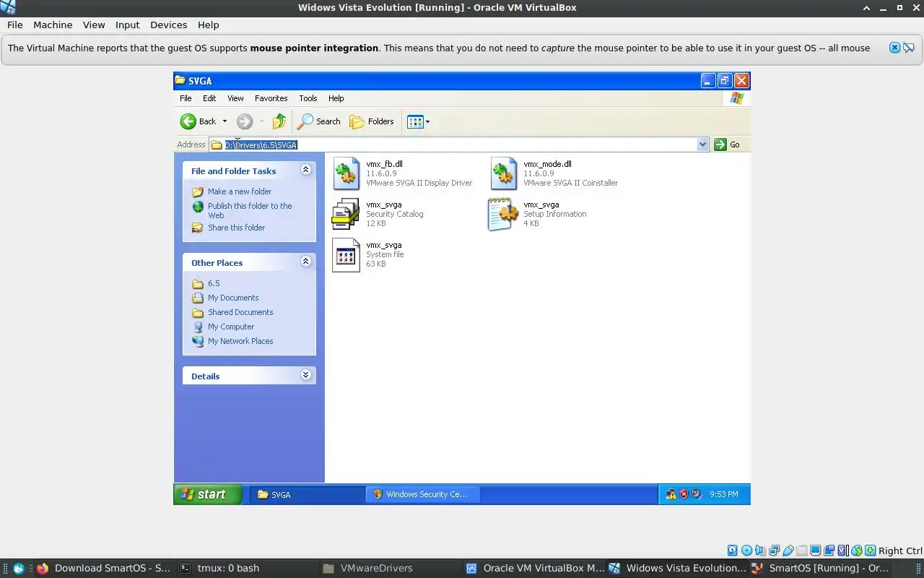Click the rightmost gray tray icon by clock

tap(697, 494)
